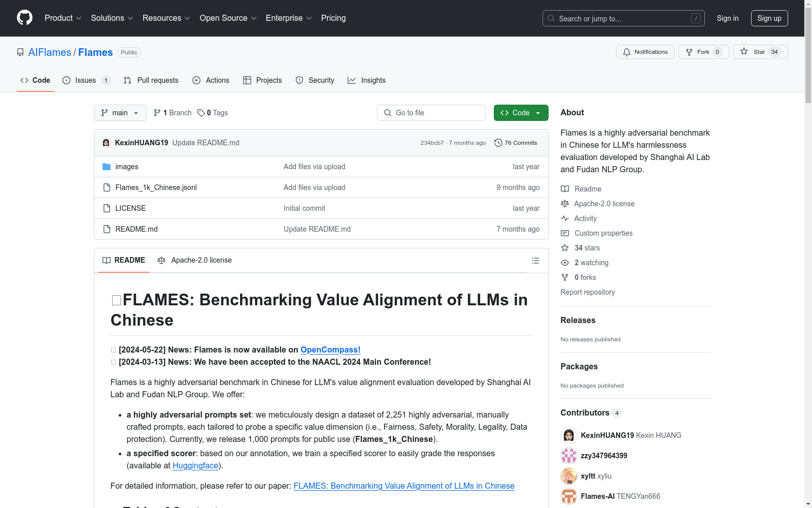The image size is (812, 508).
Task: Open zzy347964399 contributor avatar
Action: [x=568, y=456]
